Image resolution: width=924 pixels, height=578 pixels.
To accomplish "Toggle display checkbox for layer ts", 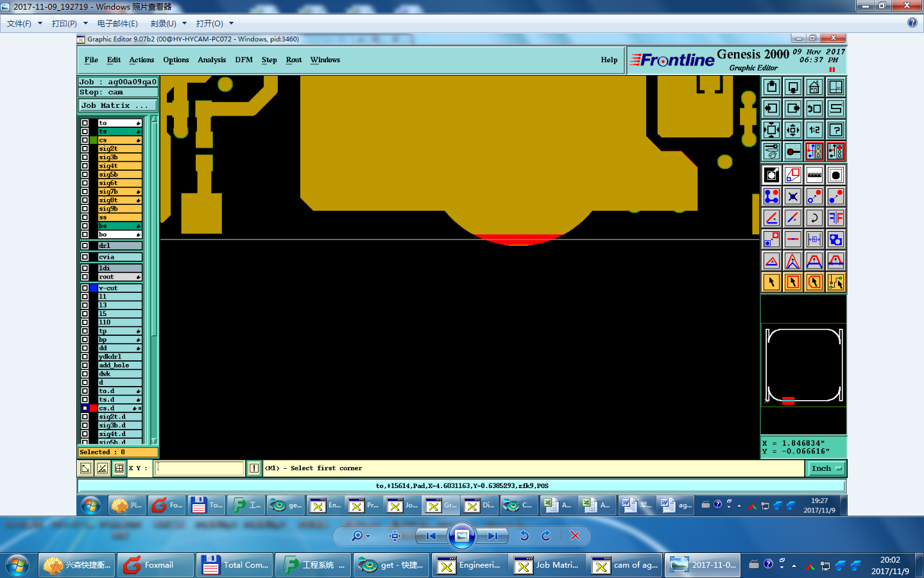I will (x=85, y=131).
